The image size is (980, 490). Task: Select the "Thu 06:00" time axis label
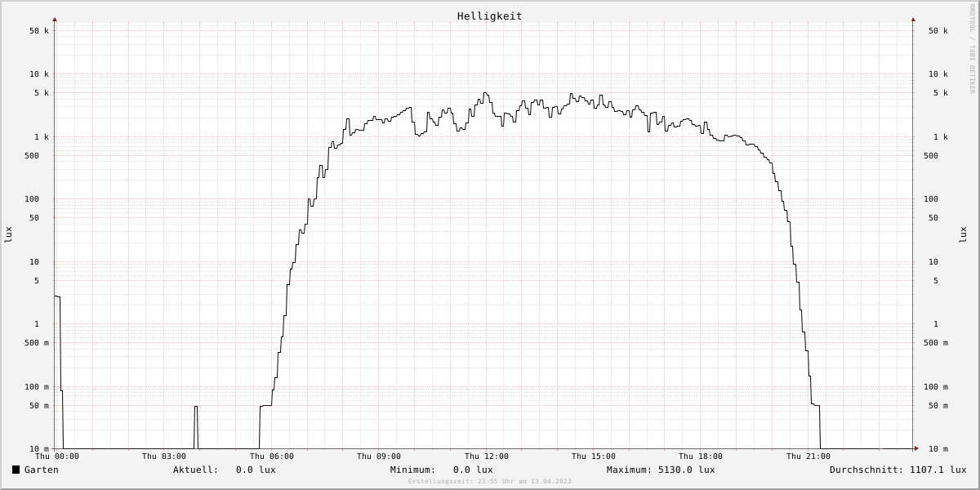[x=272, y=457]
